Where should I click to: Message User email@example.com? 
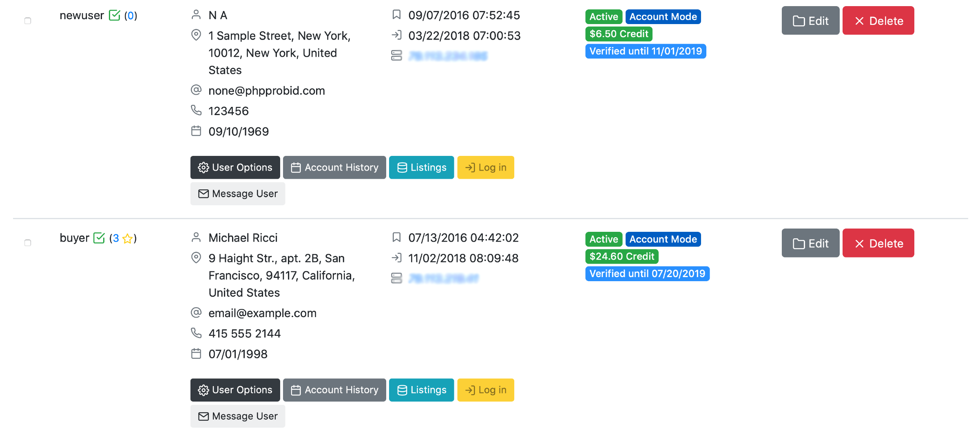coord(237,416)
